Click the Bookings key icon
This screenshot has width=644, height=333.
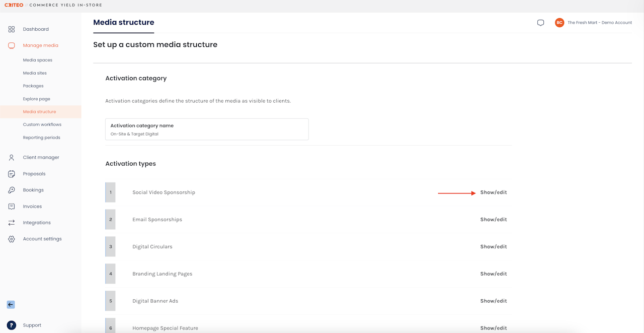(12, 190)
